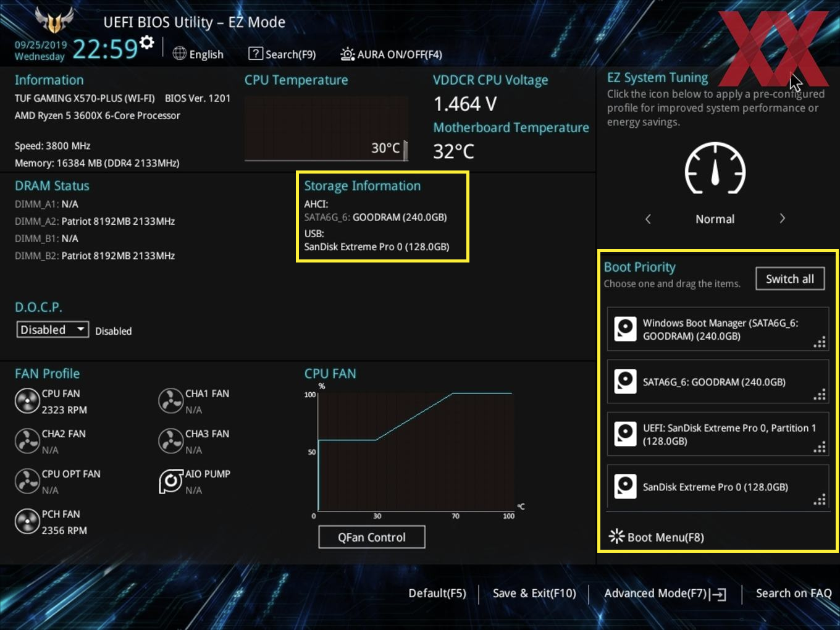Screen dimensions: 840x630
Task: Click the EZ System Tuning gauge icon
Action: click(x=715, y=168)
